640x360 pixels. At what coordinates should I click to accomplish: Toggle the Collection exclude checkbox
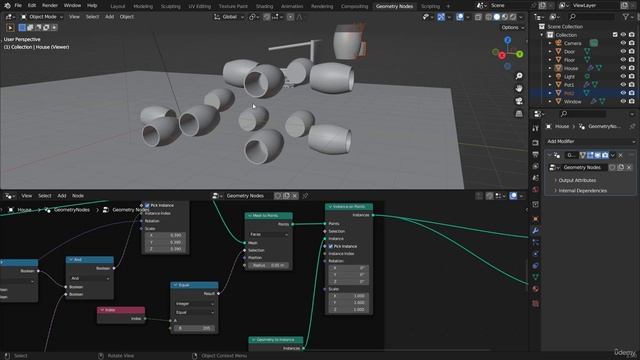615,35
